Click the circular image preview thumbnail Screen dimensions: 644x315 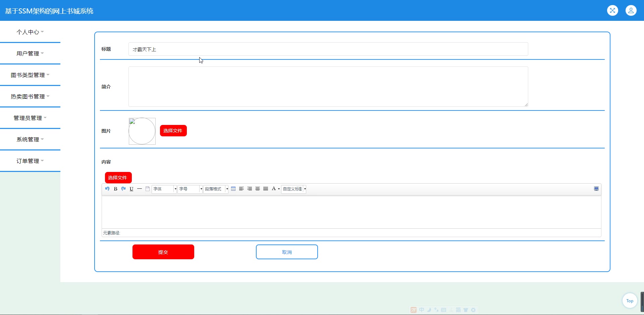click(x=142, y=131)
